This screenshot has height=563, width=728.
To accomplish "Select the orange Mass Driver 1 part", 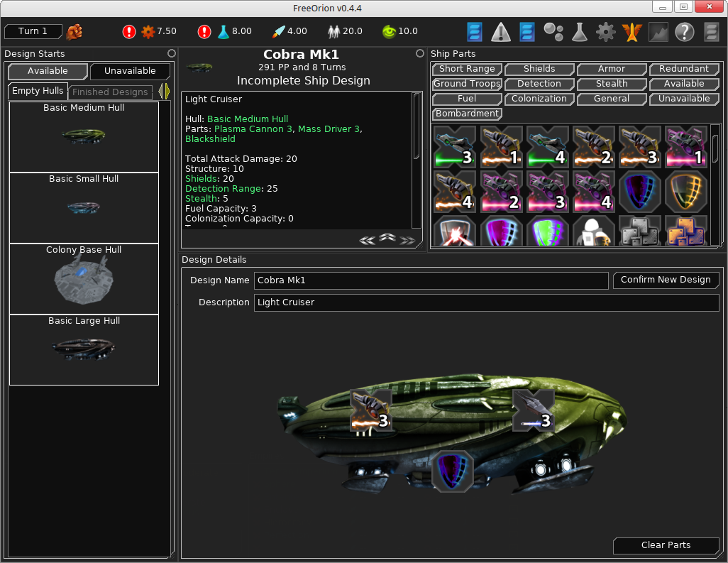I will [x=501, y=147].
